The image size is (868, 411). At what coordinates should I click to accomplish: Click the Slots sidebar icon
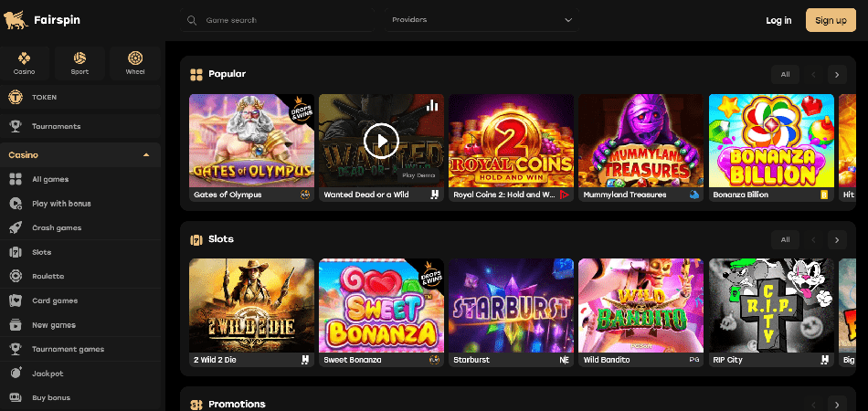pos(16,252)
